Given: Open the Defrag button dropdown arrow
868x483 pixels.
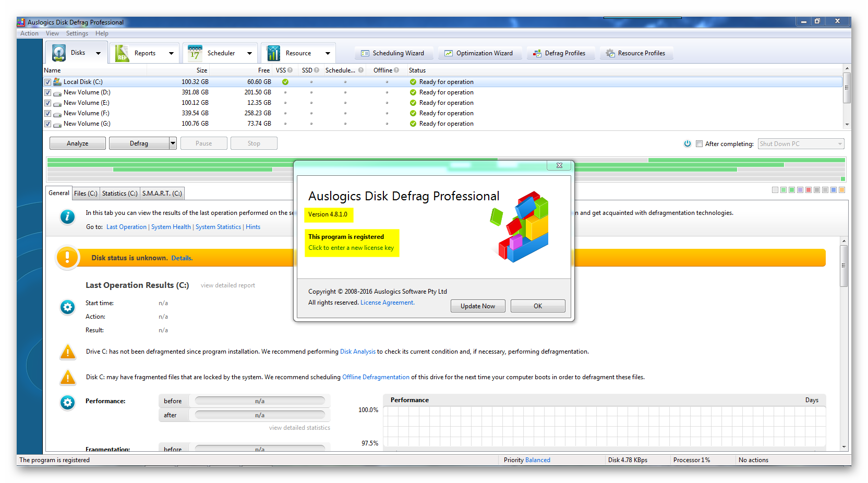Looking at the screenshot, I should [173, 143].
